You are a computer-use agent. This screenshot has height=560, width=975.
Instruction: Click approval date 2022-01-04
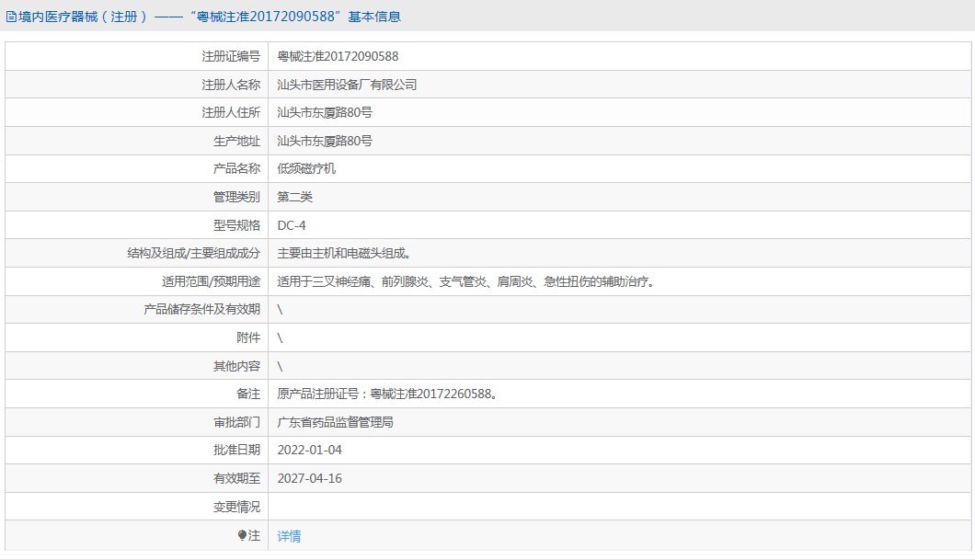(x=309, y=450)
